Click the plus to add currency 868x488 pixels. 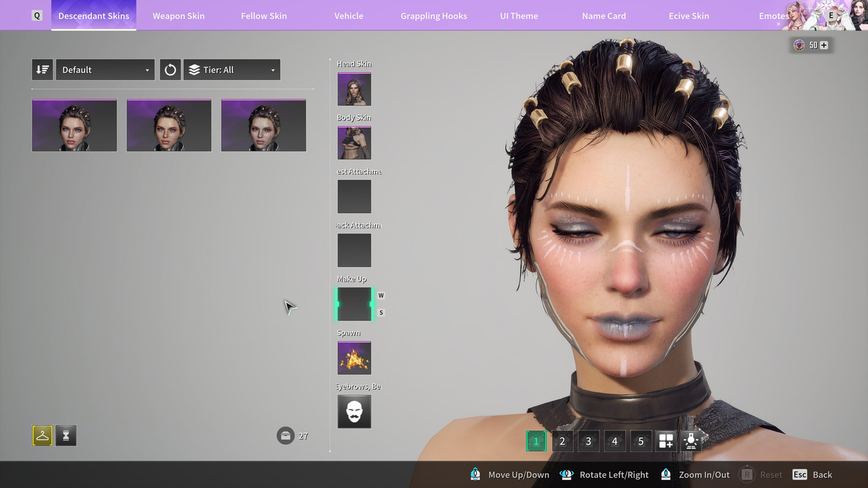pyautogui.click(x=824, y=45)
